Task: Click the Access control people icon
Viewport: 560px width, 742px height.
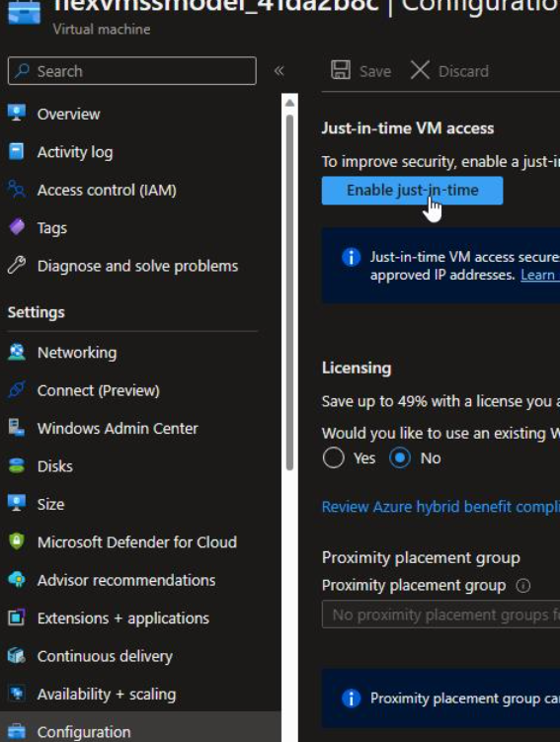Action: 17,190
